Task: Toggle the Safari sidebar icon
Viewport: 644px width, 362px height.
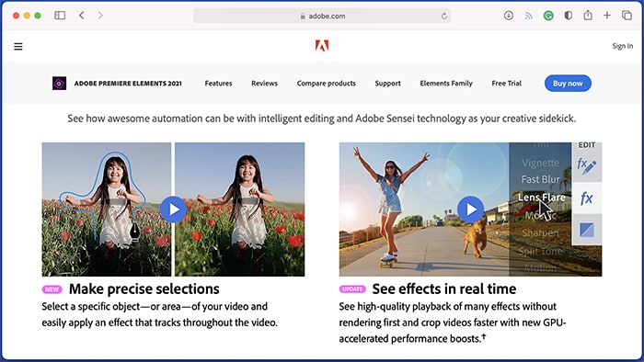Action: 60,16
